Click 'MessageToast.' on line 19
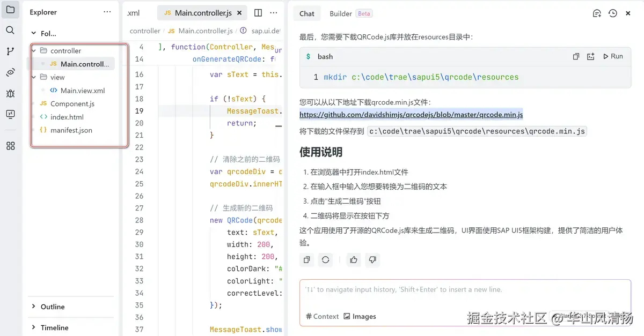This screenshot has width=644, height=336. pyautogui.click(x=253, y=111)
